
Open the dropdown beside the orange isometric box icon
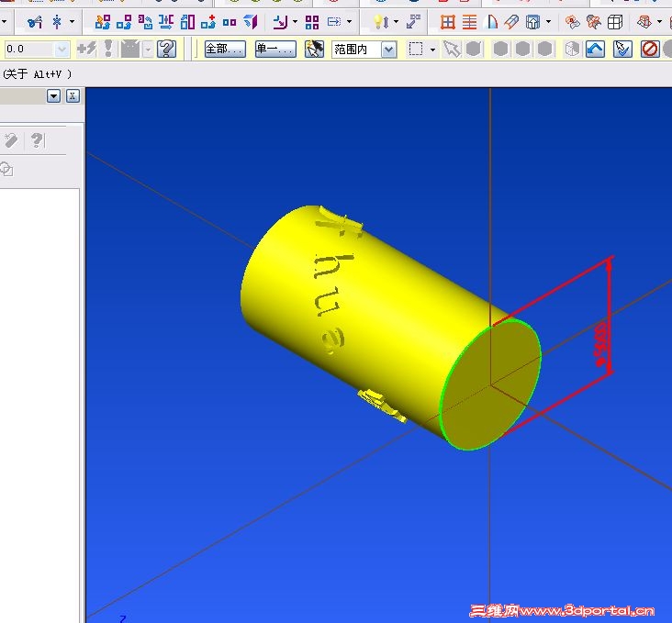coord(659,21)
